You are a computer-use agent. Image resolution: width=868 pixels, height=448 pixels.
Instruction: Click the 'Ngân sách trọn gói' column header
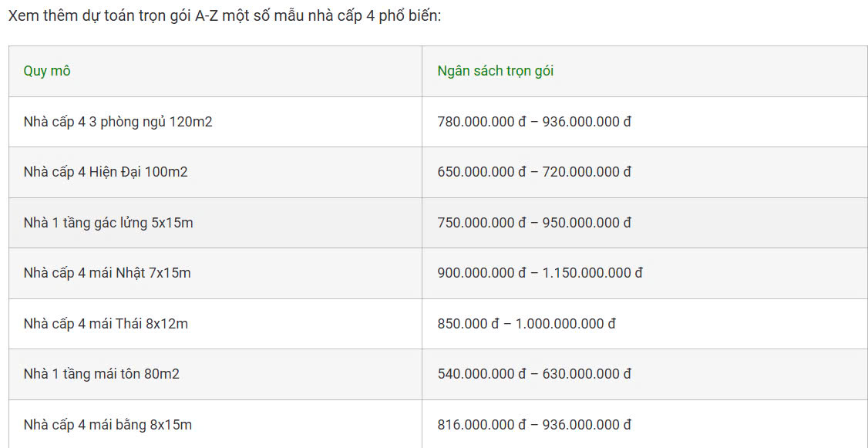pyautogui.click(x=496, y=72)
